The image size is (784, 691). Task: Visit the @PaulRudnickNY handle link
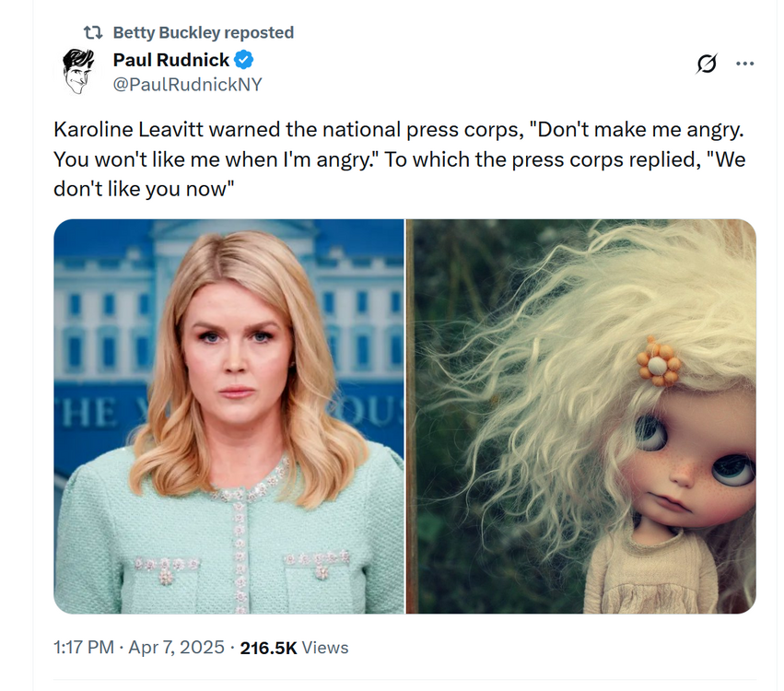pos(187,84)
